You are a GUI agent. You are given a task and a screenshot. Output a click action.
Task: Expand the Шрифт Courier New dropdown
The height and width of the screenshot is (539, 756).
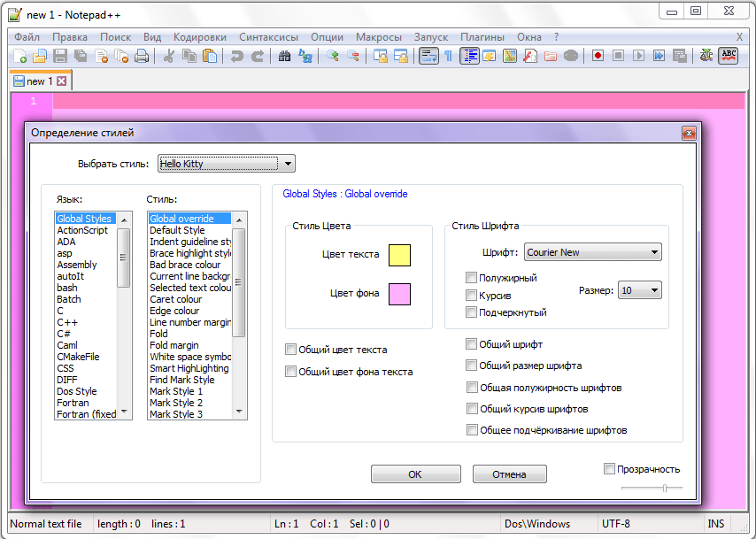click(593, 252)
